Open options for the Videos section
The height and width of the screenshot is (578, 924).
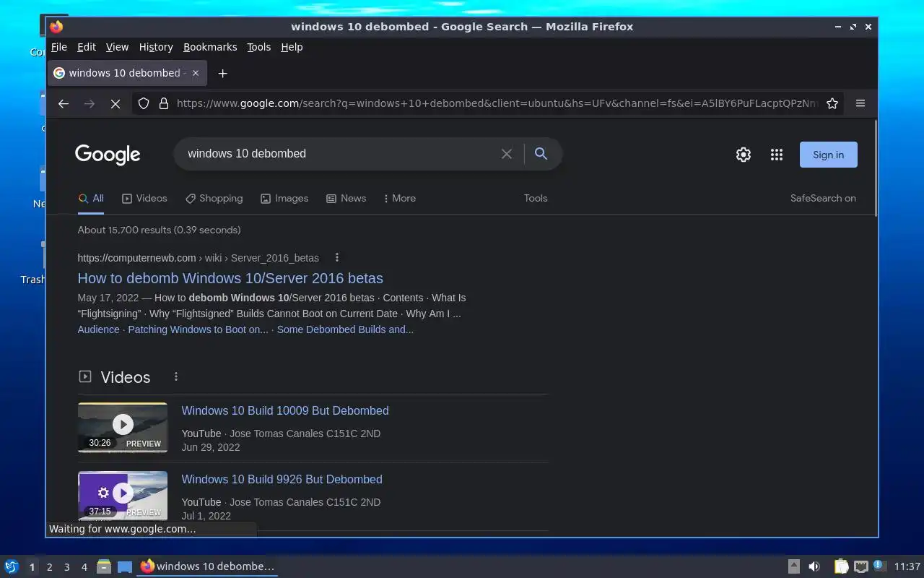click(175, 376)
